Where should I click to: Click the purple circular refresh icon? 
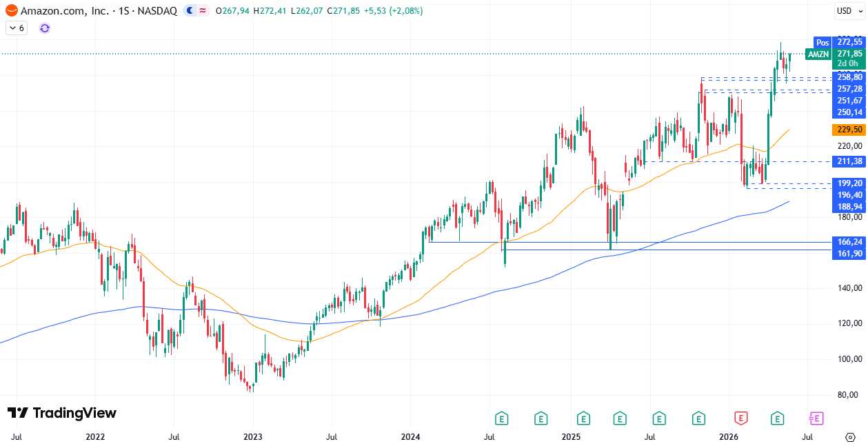45,28
